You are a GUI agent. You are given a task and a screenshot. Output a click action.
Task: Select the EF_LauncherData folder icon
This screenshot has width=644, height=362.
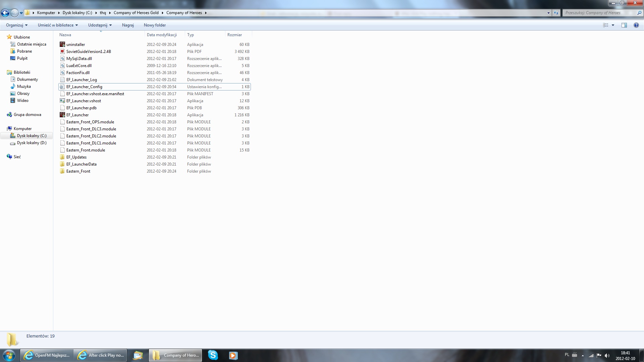62,164
